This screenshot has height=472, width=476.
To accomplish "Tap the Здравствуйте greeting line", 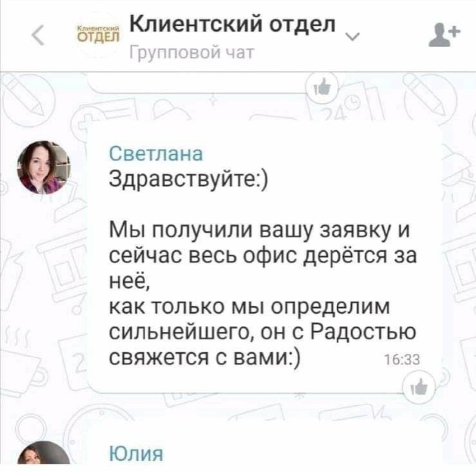I will (x=188, y=179).
